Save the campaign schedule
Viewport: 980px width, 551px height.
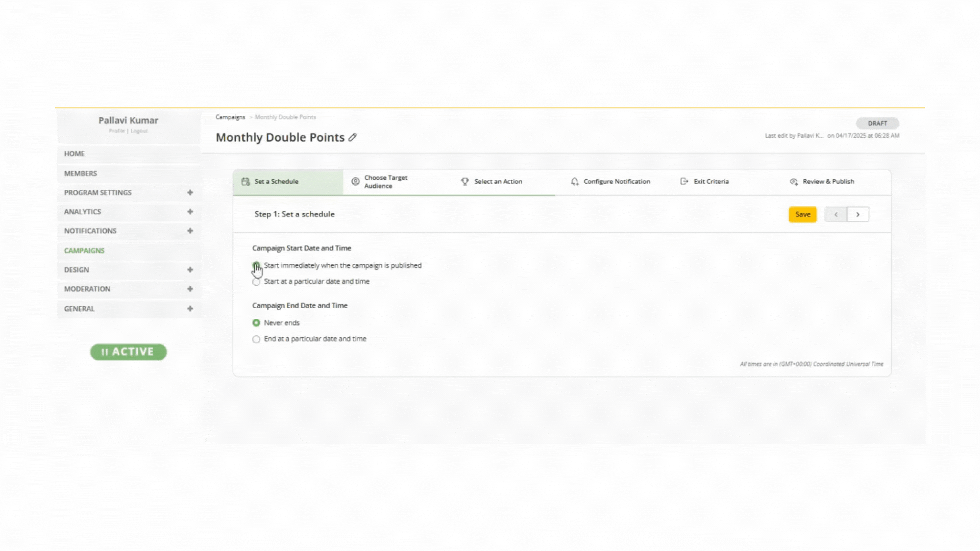[802, 214]
